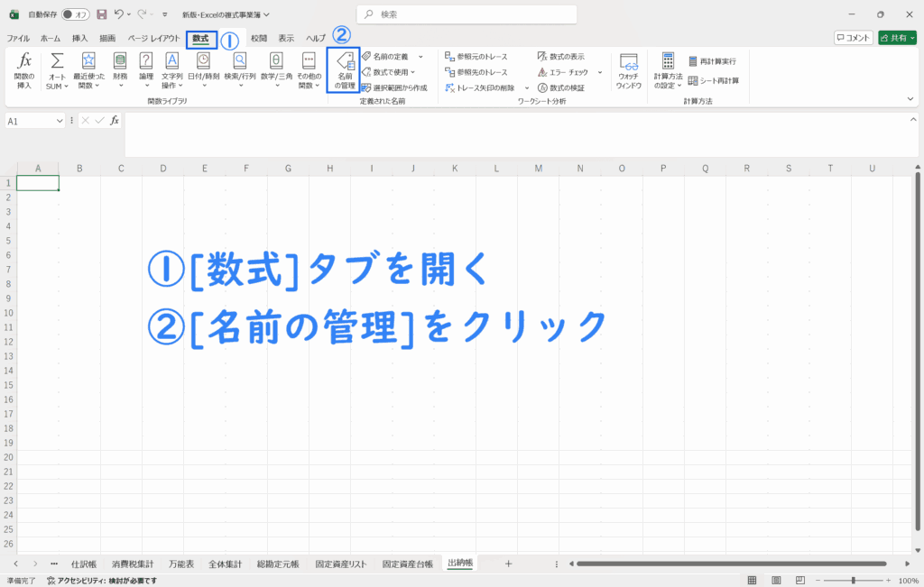Expand the 数式で使用 dropdown

pos(420,72)
